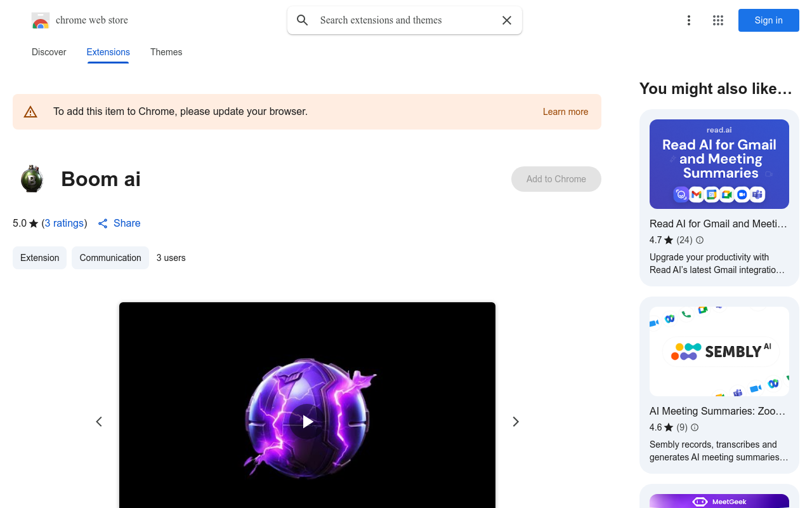Click the 5.0 star rating text
812x508 pixels.
pyautogui.click(x=25, y=224)
